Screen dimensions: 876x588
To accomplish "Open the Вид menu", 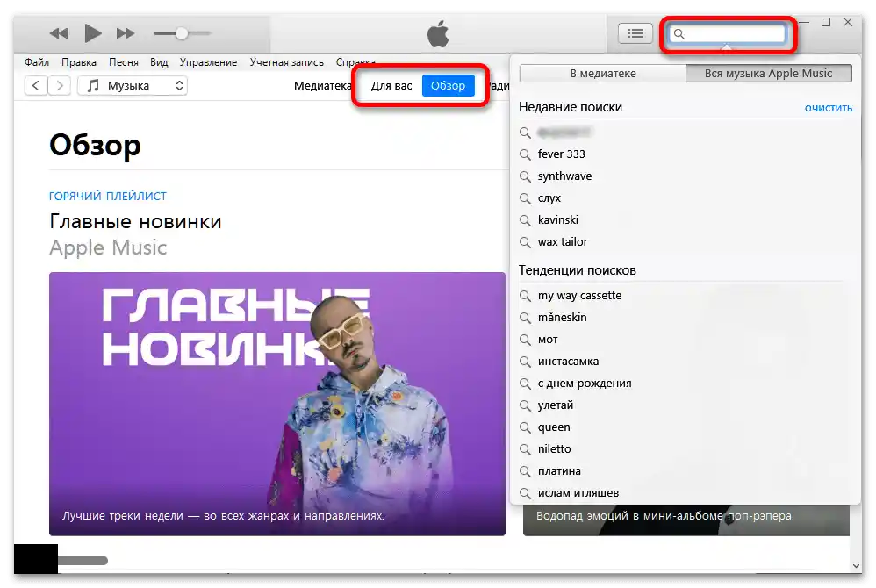I will click(159, 62).
